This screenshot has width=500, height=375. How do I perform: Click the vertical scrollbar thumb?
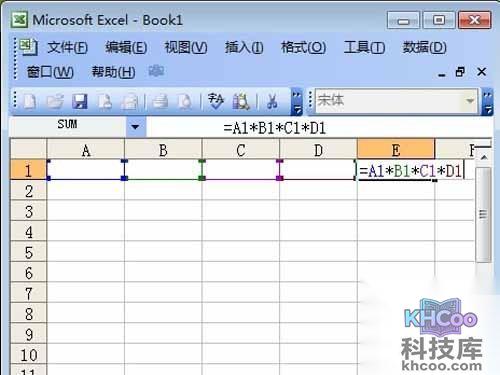[x=484, y=215]
